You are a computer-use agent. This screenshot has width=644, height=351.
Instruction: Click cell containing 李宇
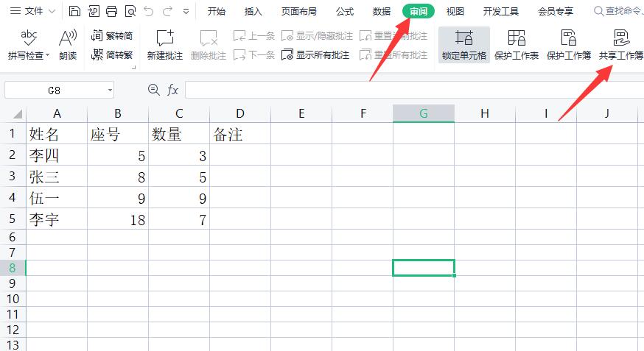click(57, 219)
